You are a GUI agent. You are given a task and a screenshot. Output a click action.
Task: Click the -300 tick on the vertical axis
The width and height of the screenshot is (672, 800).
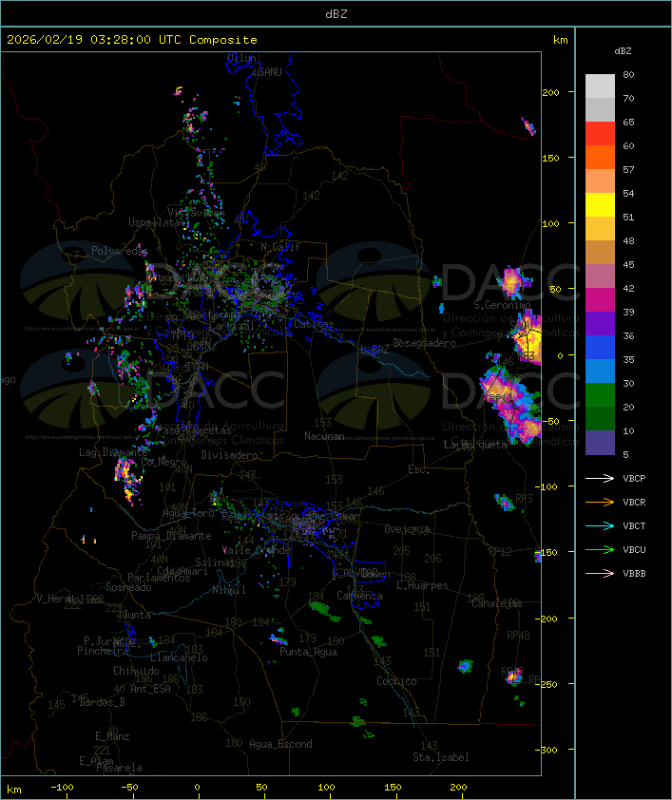click(x=549, y=750)
